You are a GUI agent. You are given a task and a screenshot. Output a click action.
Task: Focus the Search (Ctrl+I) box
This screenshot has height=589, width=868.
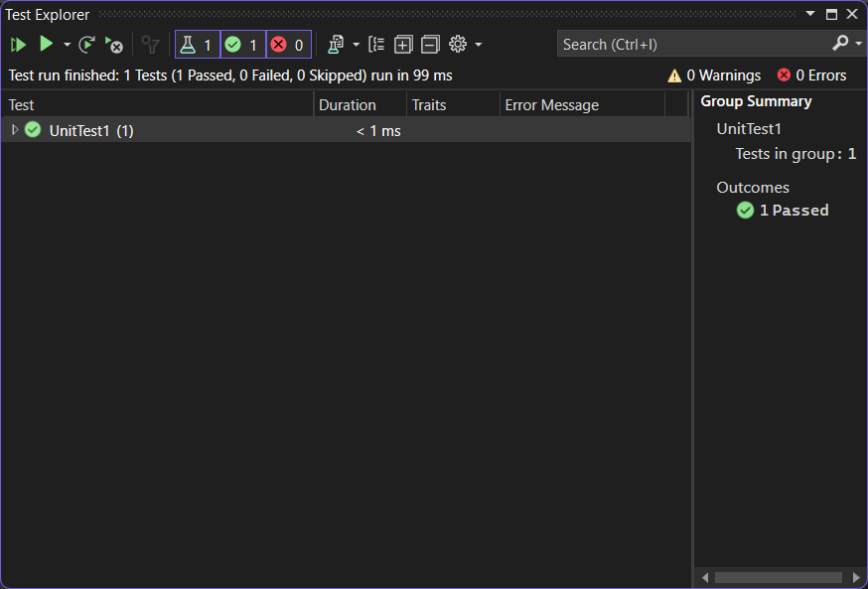click(692, 44)
